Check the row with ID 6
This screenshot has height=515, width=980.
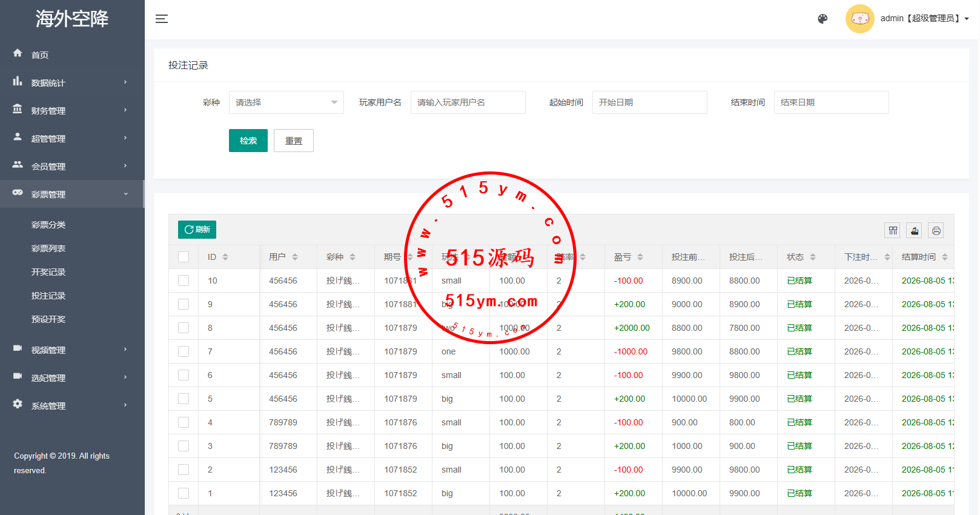pos(184,375)
